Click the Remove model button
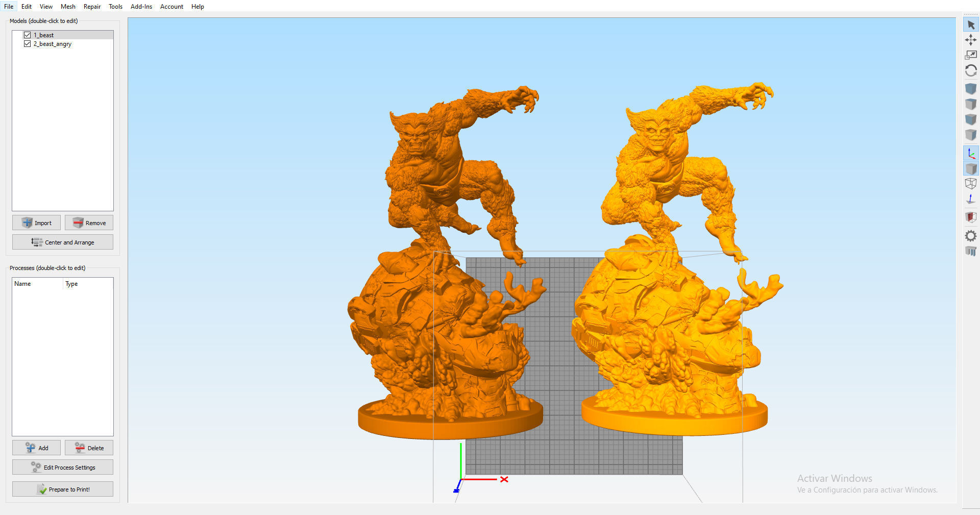 pos(89,223)
